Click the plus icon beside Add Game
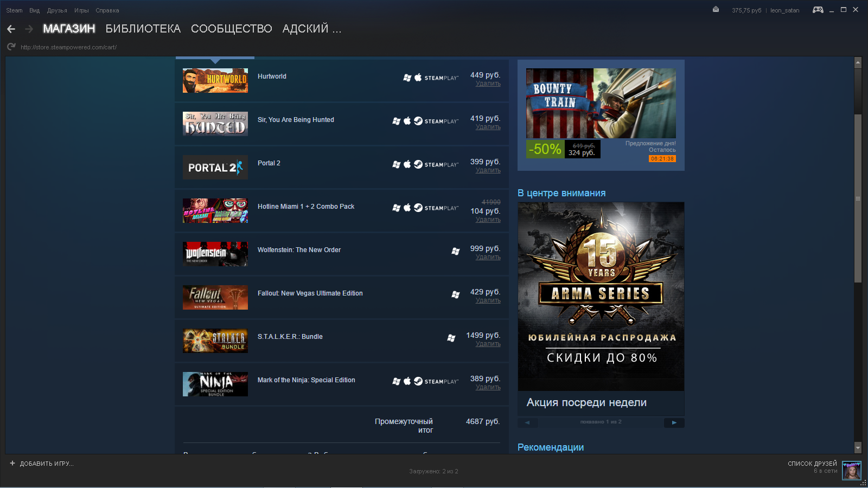 point(12,463)
